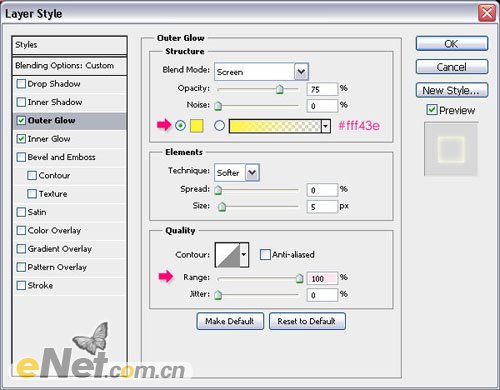
Task: Focus the Opacity value field
Action: (322, 89)
